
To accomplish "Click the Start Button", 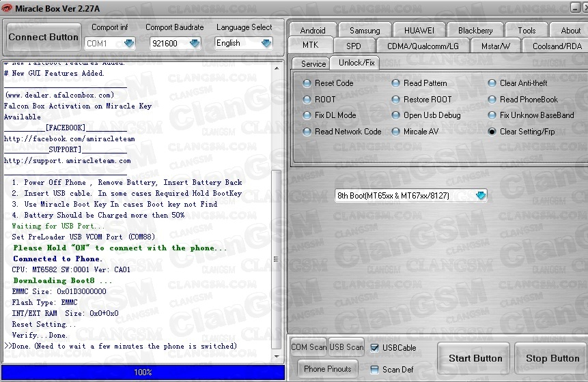I will 475,358.
